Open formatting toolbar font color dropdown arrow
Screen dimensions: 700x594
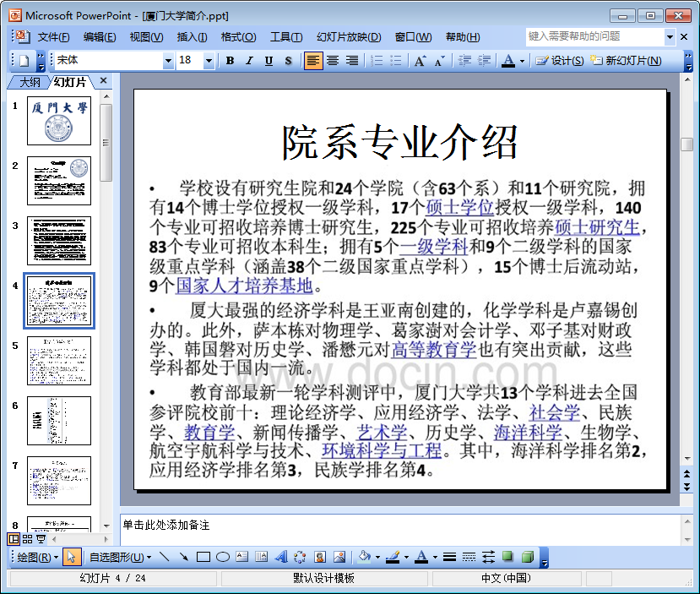pyautogui.click(x=522, y=61)
